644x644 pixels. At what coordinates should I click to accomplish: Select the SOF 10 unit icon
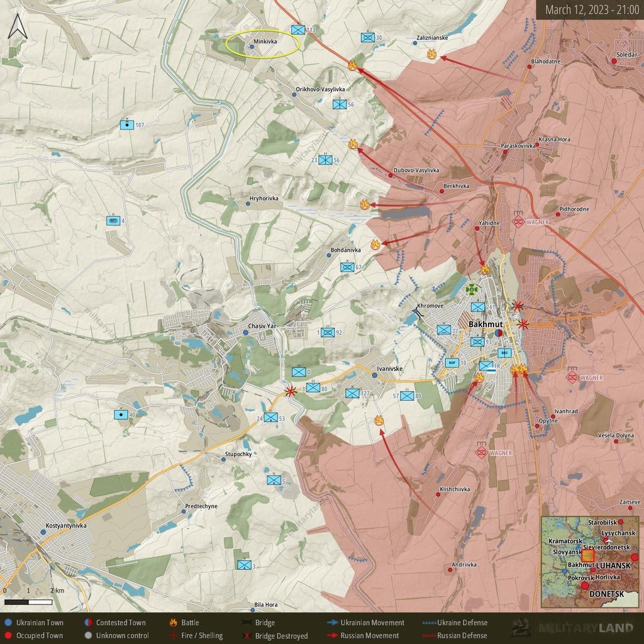(452, 363)
